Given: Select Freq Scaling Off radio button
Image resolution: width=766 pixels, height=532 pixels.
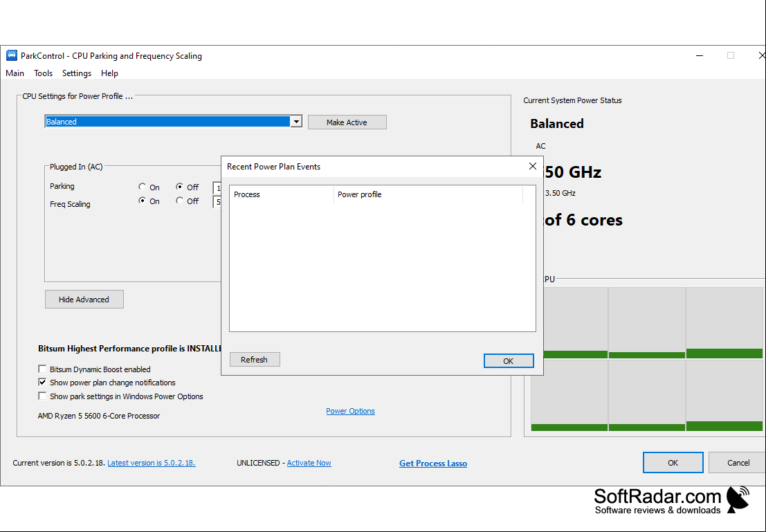Looking at the screenshot, I should click(x=180, y=201).
